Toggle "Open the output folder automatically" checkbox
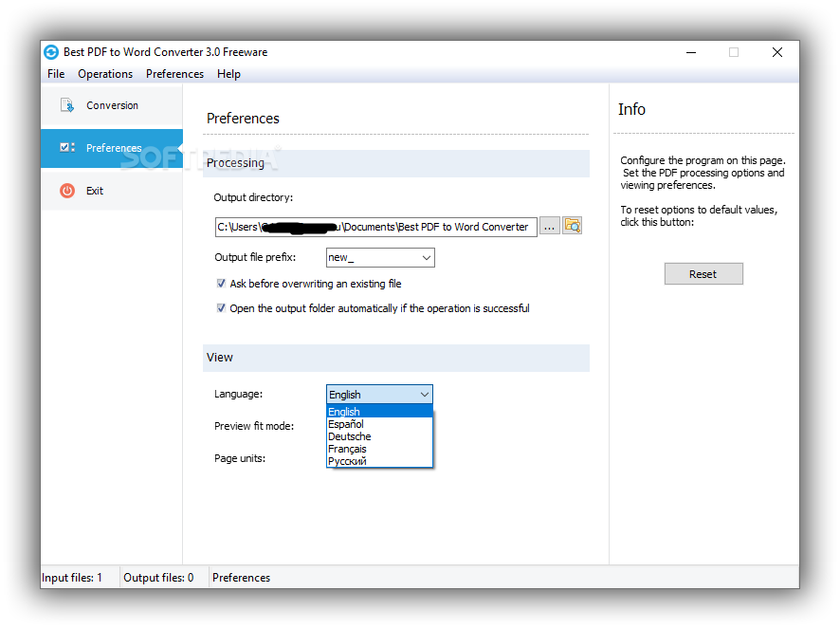Image resolution: width=840 pixels, height=629 pixels. (221, 307)
